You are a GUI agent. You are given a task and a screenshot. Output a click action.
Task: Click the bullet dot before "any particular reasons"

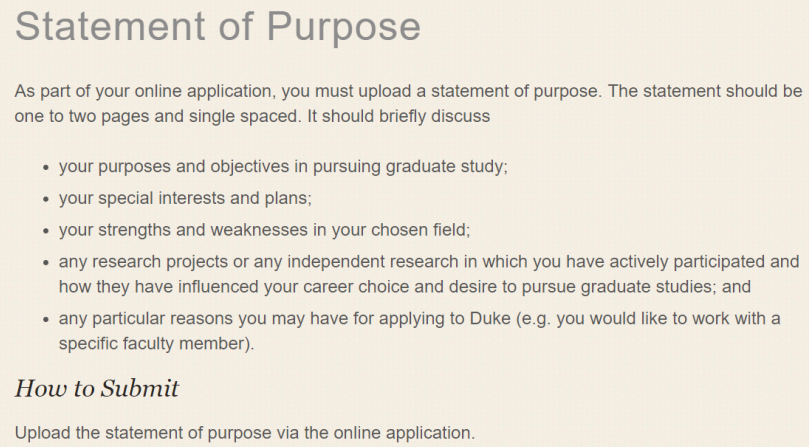click(x=46, y=320)
